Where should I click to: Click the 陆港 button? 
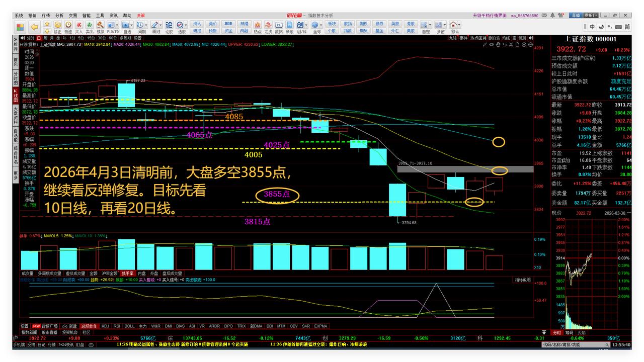[x=244, y=24]
